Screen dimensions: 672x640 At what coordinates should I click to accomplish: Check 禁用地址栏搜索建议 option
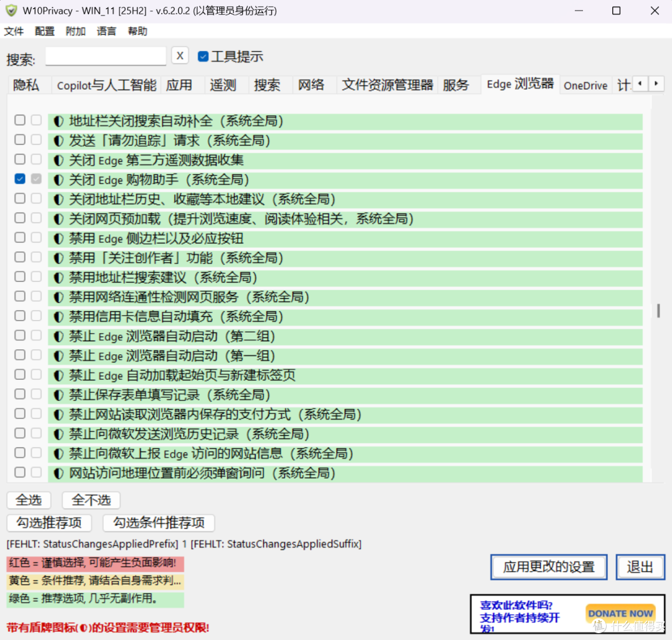(x=20, y=276)
